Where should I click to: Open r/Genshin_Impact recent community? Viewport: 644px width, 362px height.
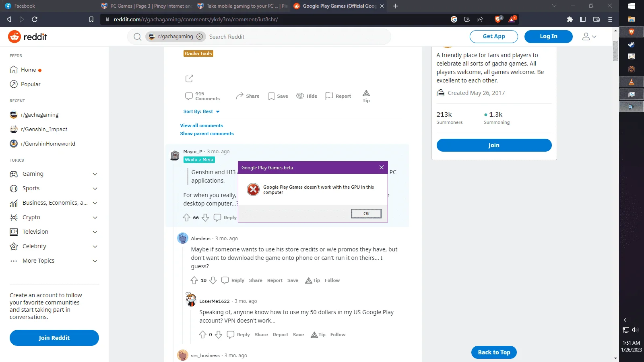click(39, 130)
